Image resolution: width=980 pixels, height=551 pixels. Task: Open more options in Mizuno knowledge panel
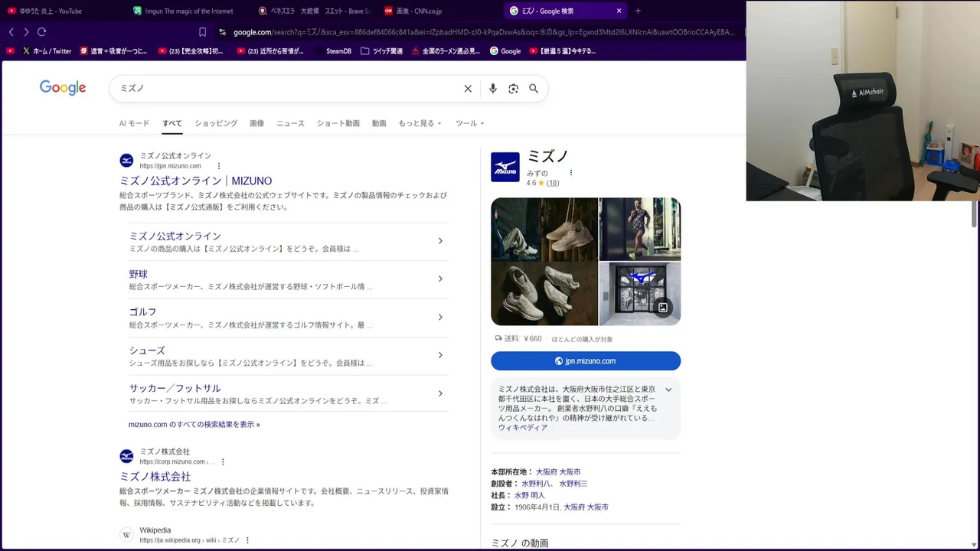pos(571,173)
